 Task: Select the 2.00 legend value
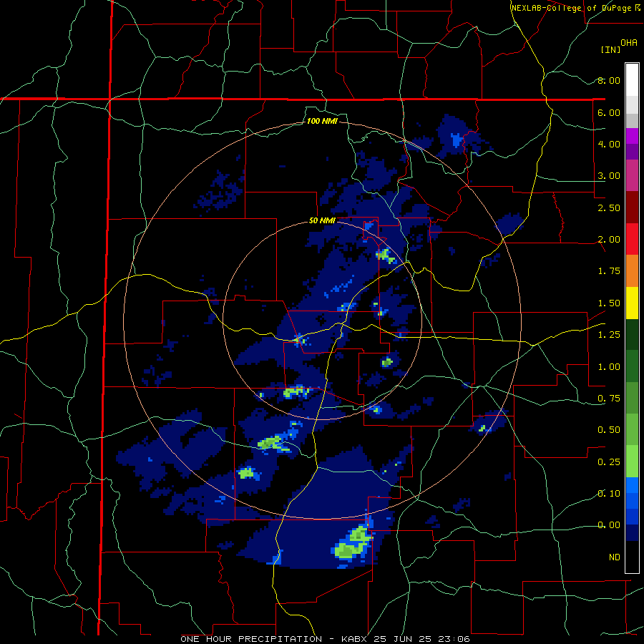[x=609, y=240]
